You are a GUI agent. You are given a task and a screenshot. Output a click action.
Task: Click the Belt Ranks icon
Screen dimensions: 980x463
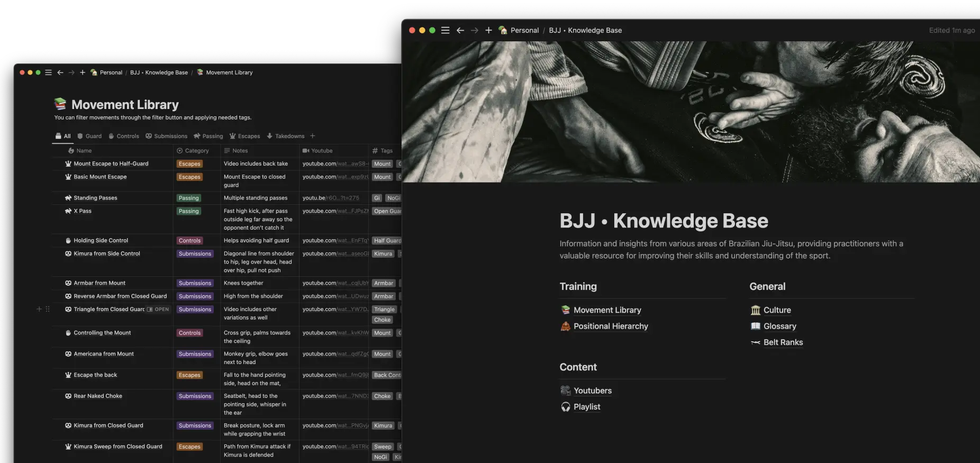pos(756,342)
